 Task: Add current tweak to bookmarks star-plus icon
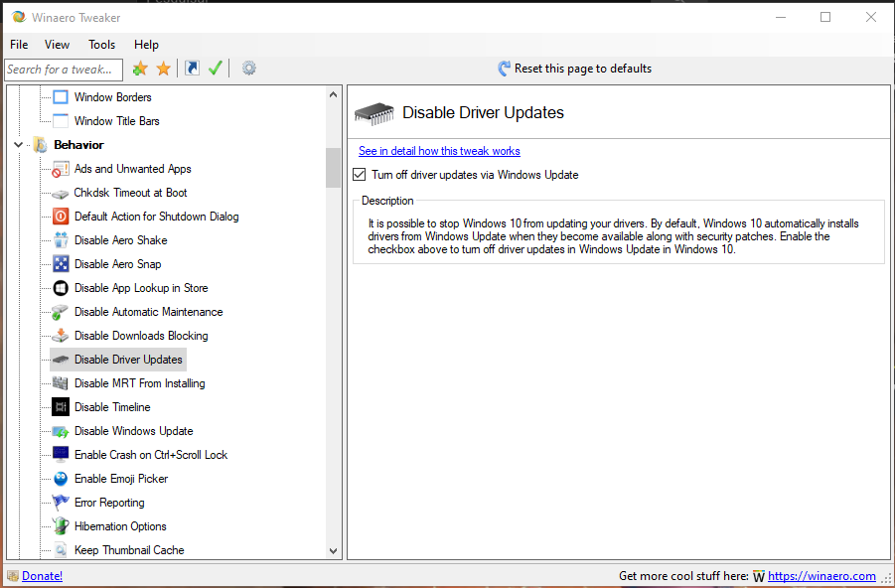(140, 70)
